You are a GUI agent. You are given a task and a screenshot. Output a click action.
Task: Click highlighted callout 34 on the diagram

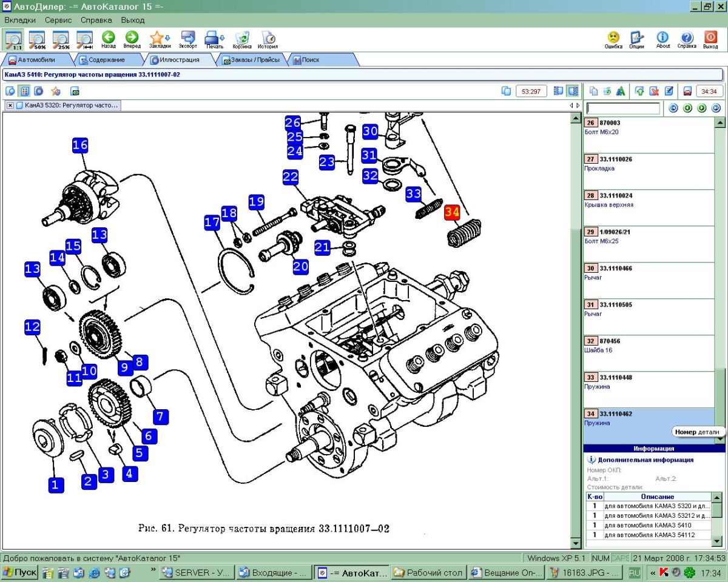(452, 212)
